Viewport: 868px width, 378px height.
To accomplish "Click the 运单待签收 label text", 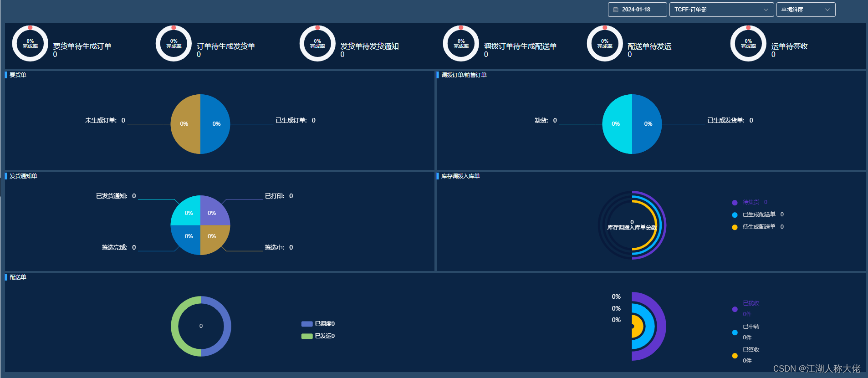I will [789, 46].
